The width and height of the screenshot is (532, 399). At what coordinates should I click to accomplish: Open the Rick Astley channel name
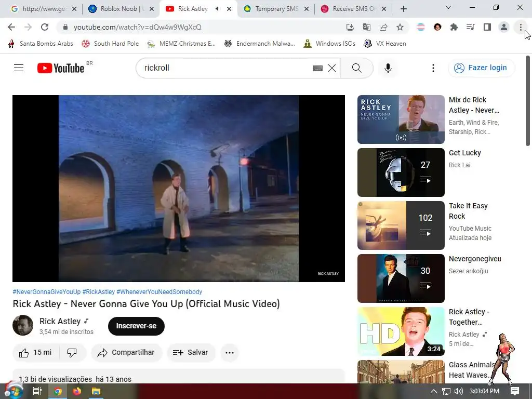coord(60,321)
